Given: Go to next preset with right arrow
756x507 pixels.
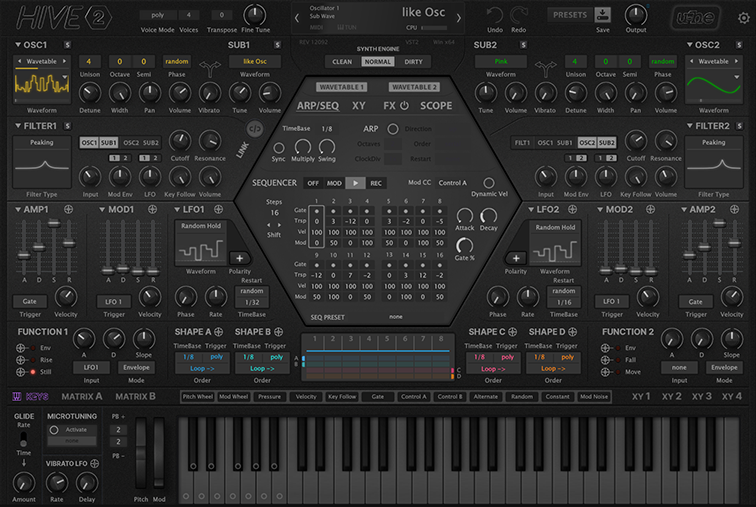Looking at the screenshot, I should coord(459,18).
